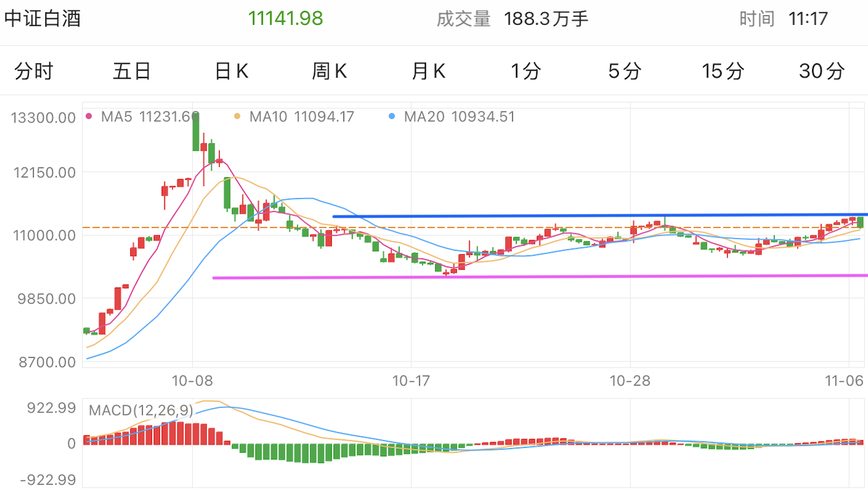Click the 时间 label
868x491 pixels.
[757, 19]
